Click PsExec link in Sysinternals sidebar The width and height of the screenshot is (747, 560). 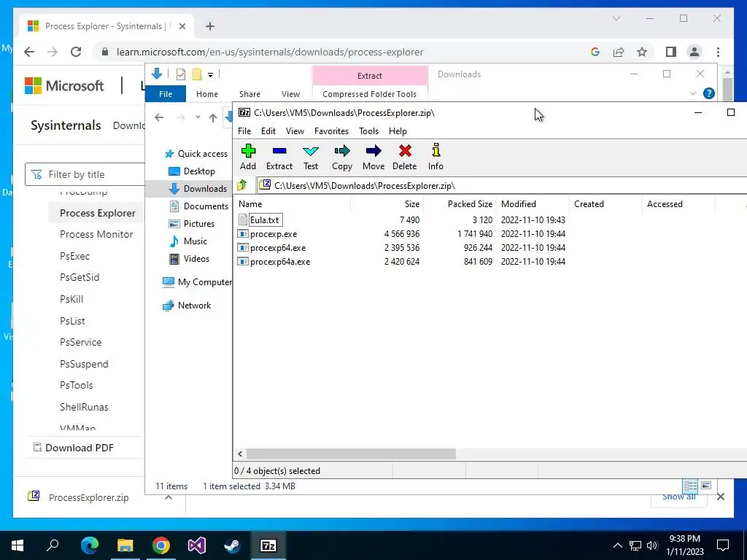pyautogui.click(x=75, y=256)
